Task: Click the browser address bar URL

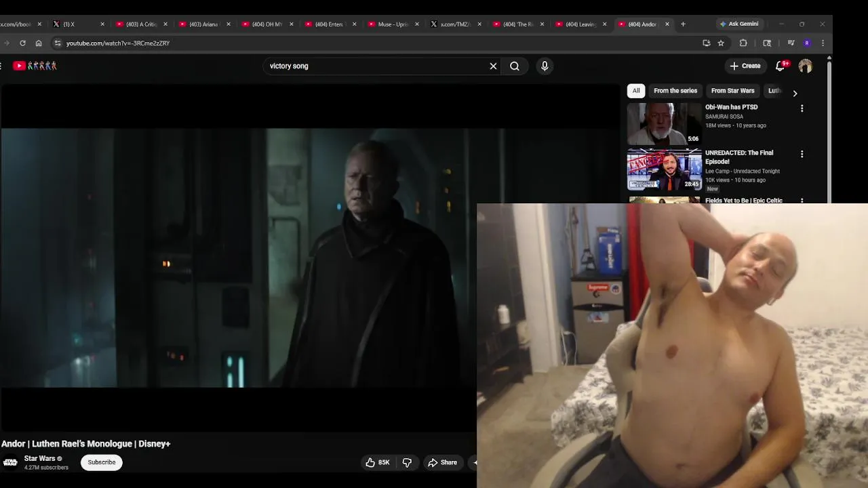Action: tap(118, 43)
